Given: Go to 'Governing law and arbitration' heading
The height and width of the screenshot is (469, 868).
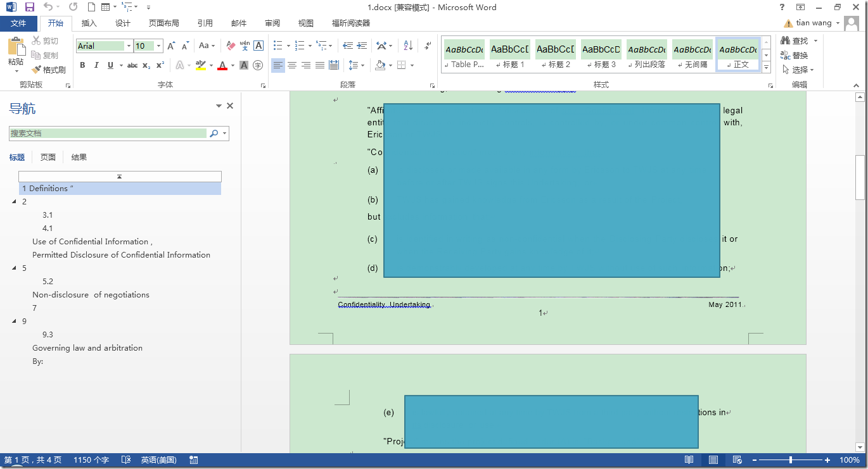Looking at the screenshot, I should click(87, 348).
